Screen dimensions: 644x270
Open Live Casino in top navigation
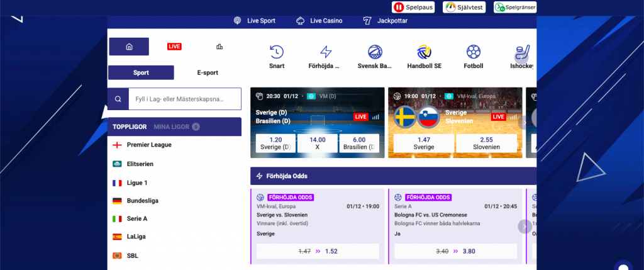tap(319, 21)
